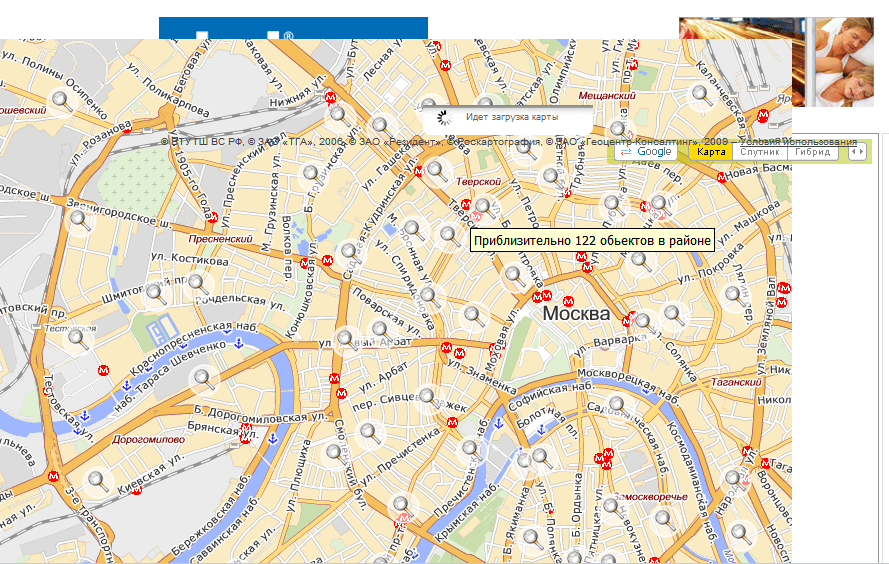Click the magnifier marker above ул. Гашека
This screenshot has height=564, width=889.
tap(381, 126)
